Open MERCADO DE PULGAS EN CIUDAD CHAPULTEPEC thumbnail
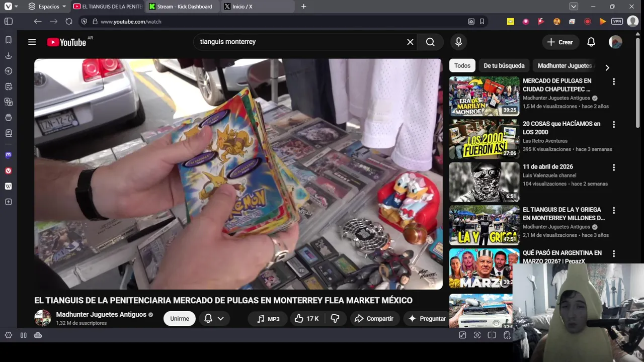This screenshot has width=644, height=362. click(x=484, y=96)
